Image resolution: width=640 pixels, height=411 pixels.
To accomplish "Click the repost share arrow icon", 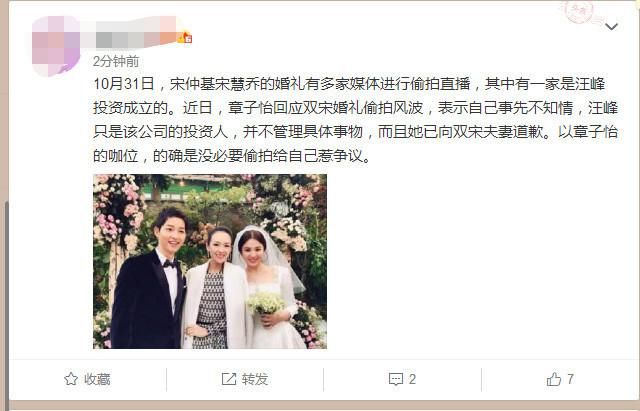I will click(229, 379).
